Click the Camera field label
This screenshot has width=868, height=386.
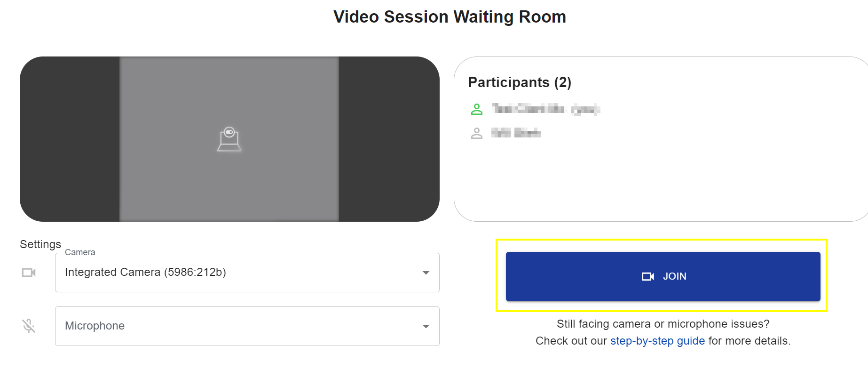coord(80,252)
